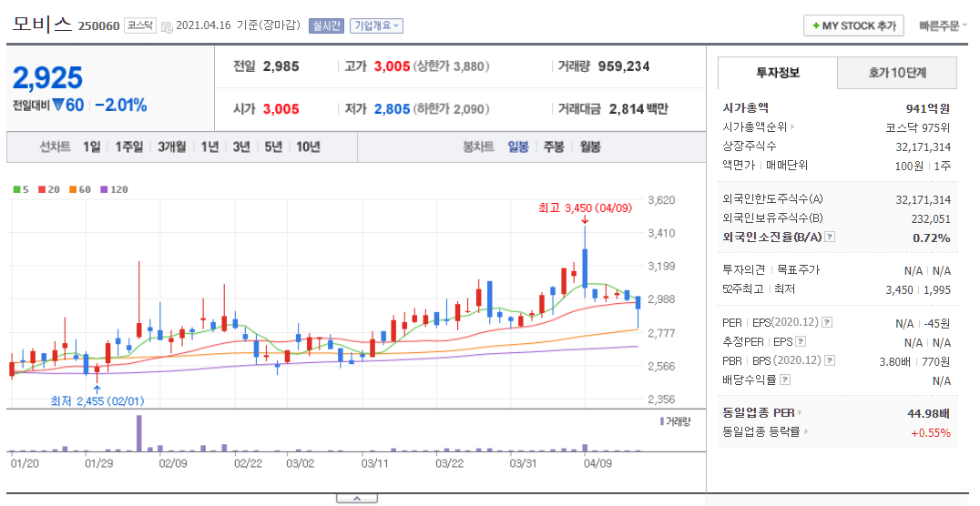980x506 pixels.
Task: Click the help icon next to 외국인소진율(B/A)
Action: coord(830,237)
